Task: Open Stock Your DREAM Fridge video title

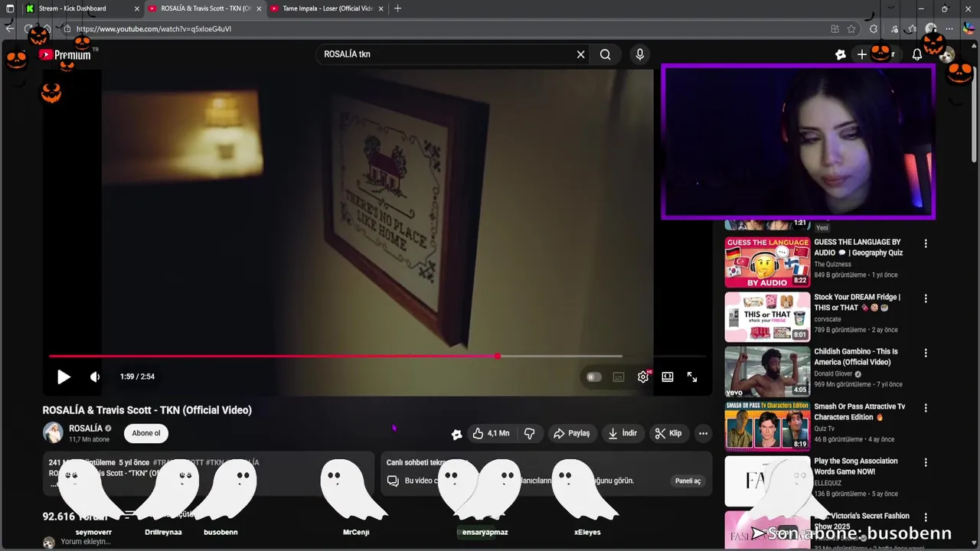Action: click(857, 302)
